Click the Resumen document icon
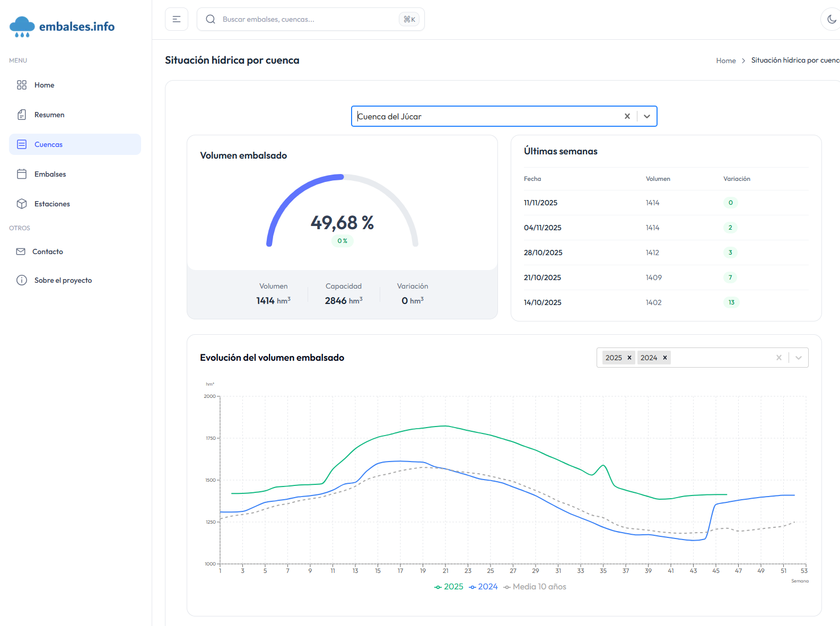This screenshot has height=626, width=840. click(22, 115)
